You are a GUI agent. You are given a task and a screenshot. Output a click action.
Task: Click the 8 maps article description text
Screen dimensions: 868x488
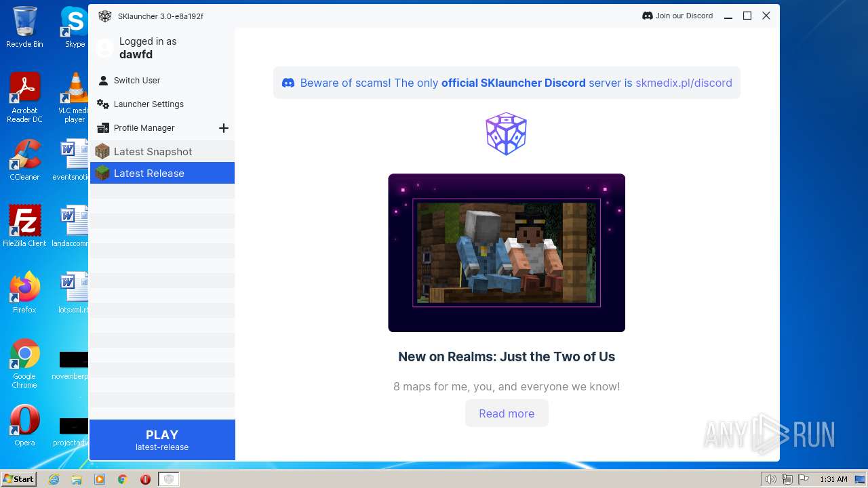pos(507,386)
